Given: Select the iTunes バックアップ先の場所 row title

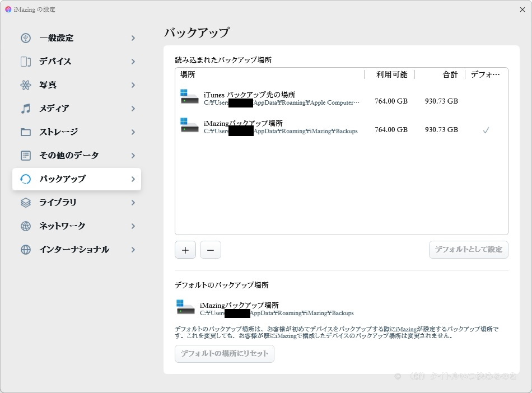Looking at the screenshot, I should tap(249, 95).
